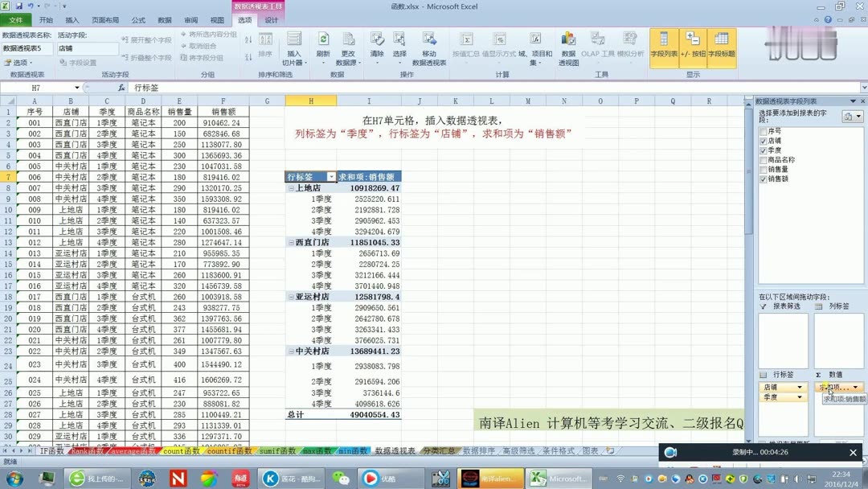Image resolution: width=868 pixels, height=489 pixels.
Task: Switch to the 设计 ribbon tab
Action: pos(270,21)
